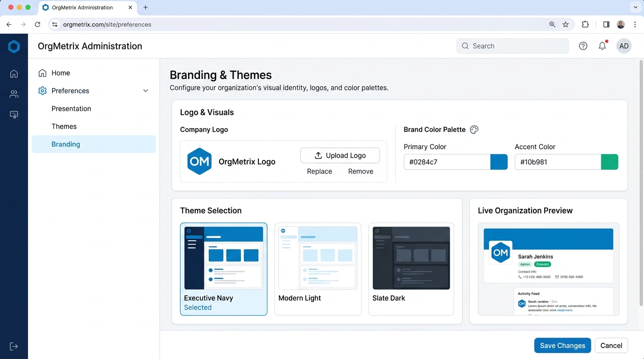This screenshot has width=644, height=359.
Task: Click the browser back arrow
Action: click(x=9, y=24)
